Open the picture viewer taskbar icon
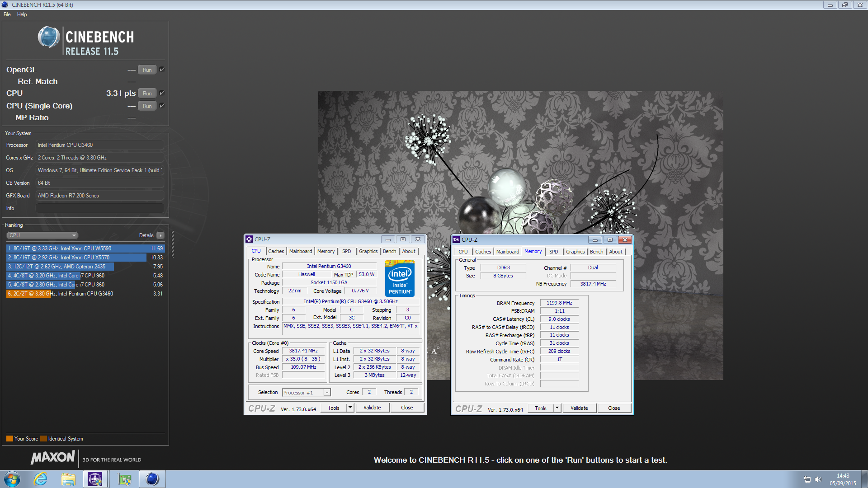The width and height of the screenshot is (868, 488). tap(124, 479)
